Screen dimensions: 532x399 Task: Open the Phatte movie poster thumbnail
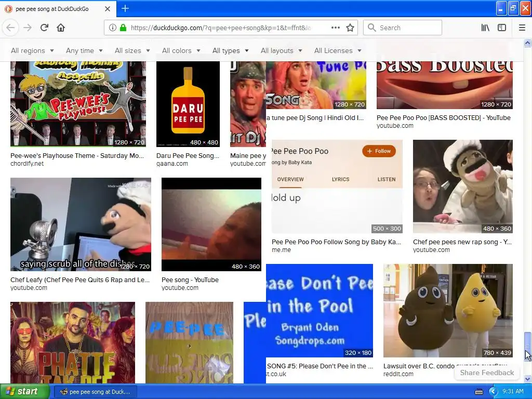(73, 343)
